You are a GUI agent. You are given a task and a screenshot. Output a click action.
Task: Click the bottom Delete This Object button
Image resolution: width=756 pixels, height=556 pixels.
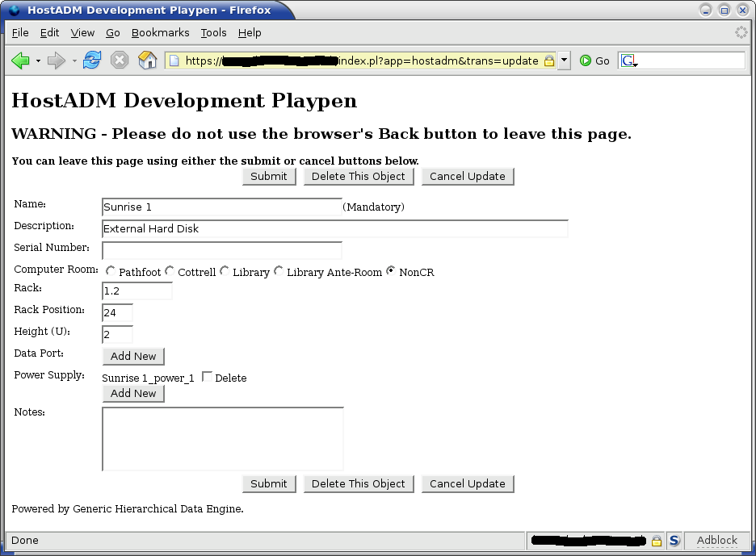click(359, 483)
